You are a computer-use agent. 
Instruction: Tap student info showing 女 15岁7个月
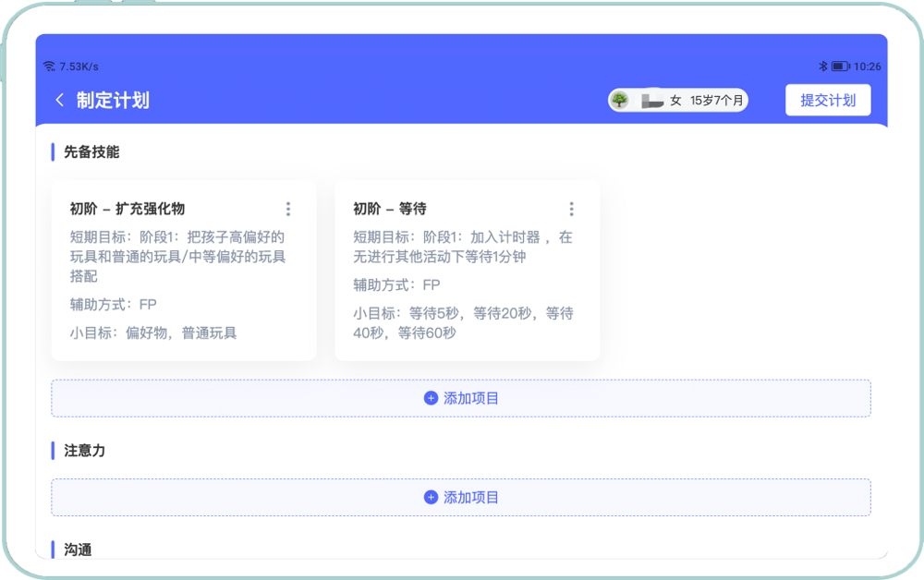coord(707,100)
